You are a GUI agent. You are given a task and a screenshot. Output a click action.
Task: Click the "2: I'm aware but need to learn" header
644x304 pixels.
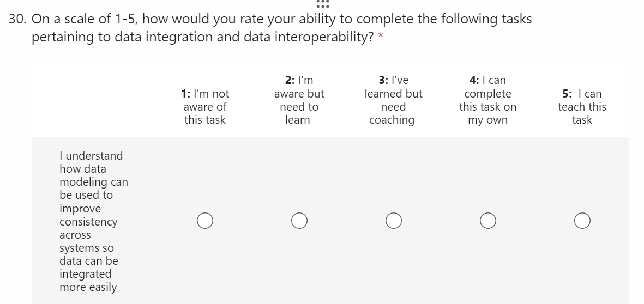[299, 100]
